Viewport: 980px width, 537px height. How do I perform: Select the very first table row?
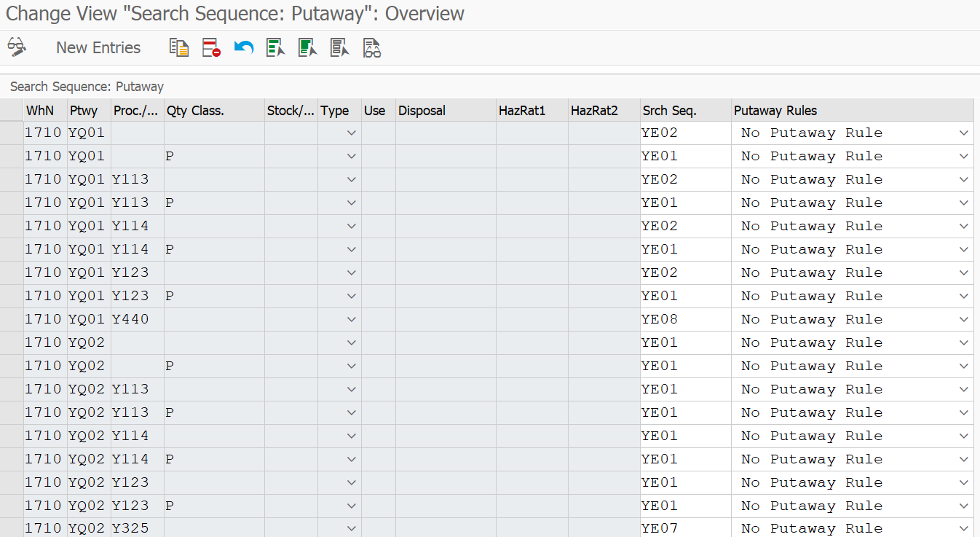coord(12,133)
